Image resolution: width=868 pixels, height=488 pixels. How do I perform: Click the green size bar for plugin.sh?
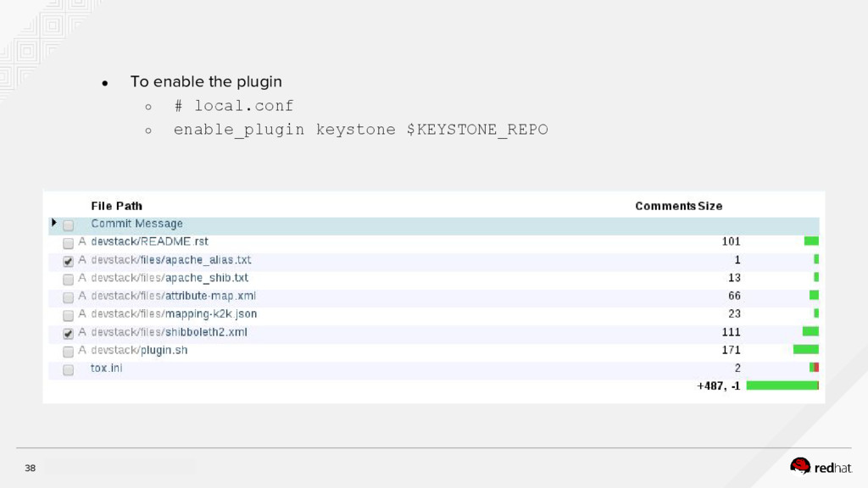point(805,349)
